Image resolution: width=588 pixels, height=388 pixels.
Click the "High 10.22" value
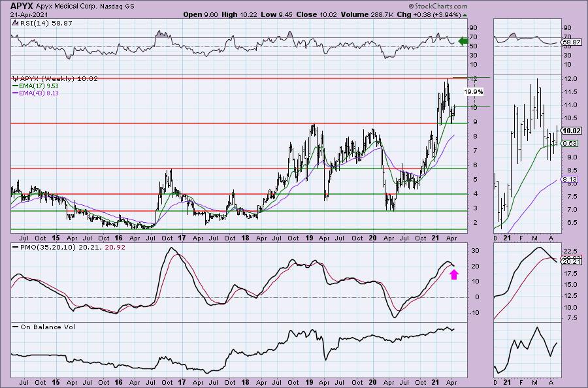[238, 14]
